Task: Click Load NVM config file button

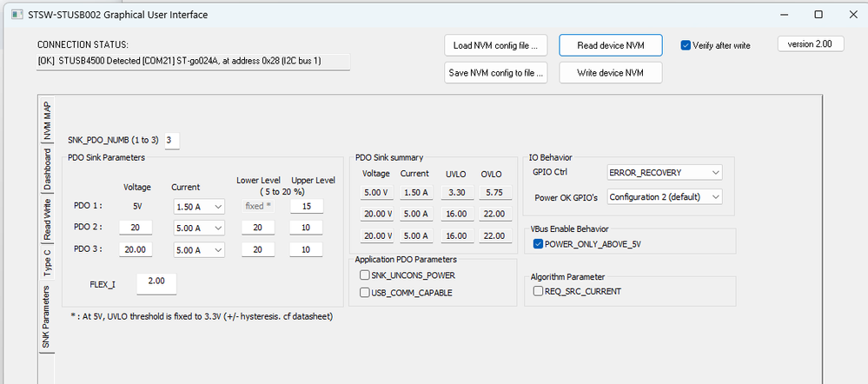Action: point(496,45)
